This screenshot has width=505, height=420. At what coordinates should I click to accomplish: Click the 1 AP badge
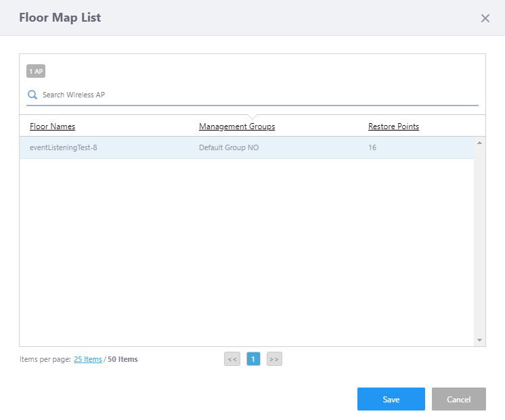(36, 71)
